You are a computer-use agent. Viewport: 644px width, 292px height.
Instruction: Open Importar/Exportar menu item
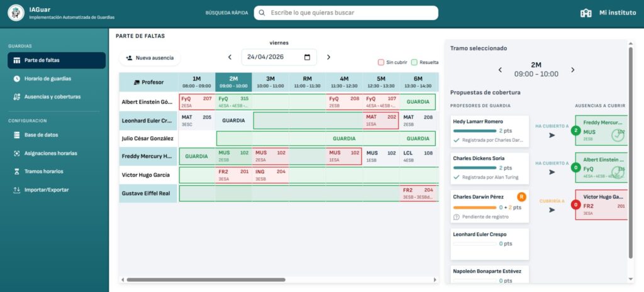(x=57, y=190)
